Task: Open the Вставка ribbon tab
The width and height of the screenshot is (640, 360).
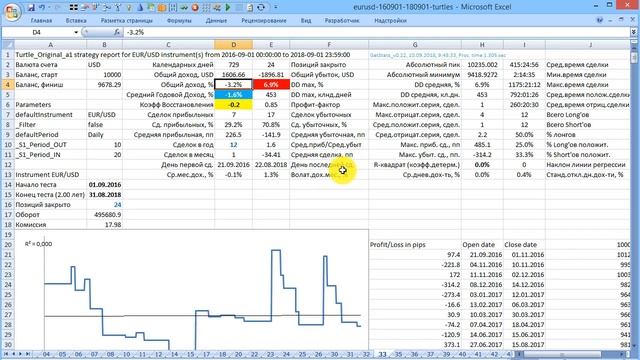Action: point(76,20)
